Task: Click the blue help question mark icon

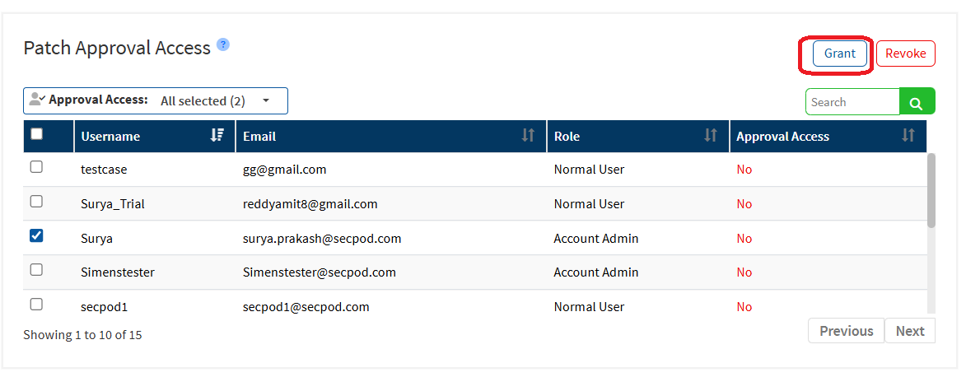Action: pos(222,44)
